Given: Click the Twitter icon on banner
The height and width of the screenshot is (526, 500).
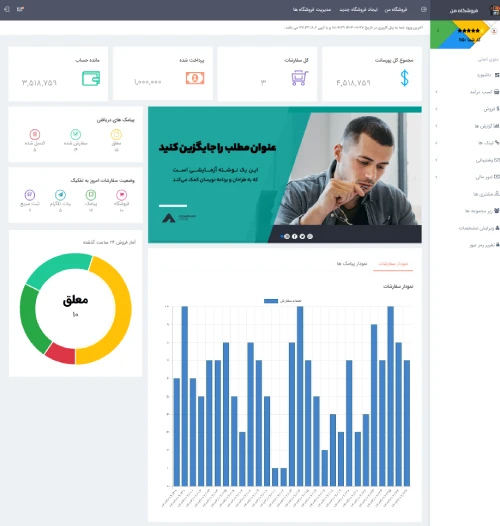Looking at the screenshot, I should tap(302, 236).
